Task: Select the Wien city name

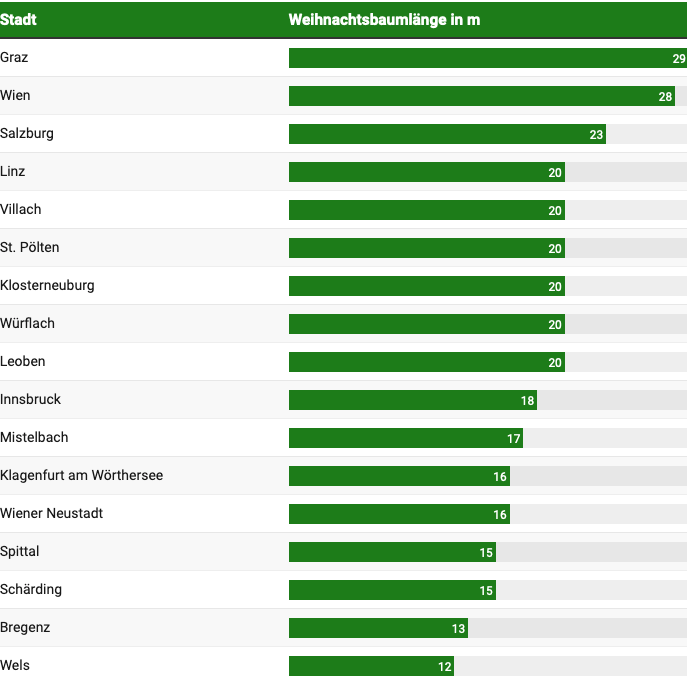Action: [x=16, y=96]
